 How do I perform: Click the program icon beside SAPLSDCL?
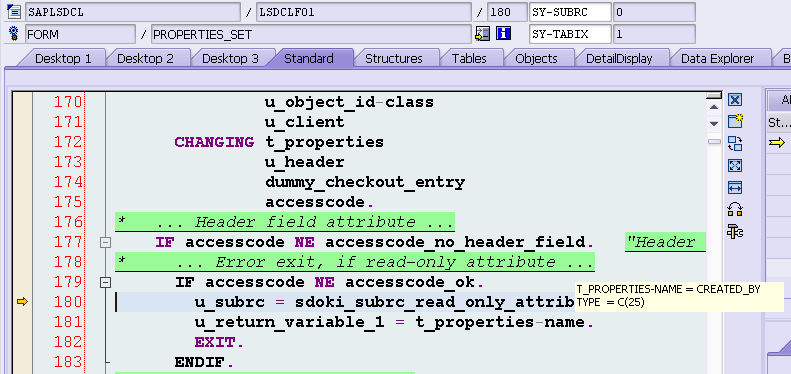(14, 11)
